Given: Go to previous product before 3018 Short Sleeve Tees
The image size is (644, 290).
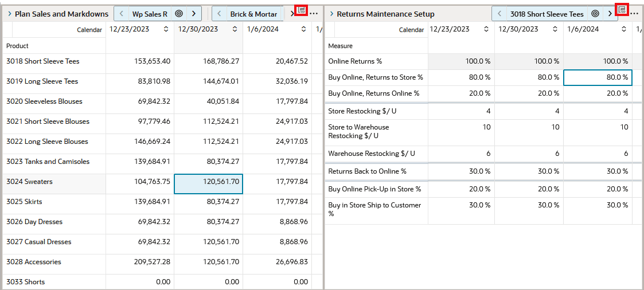Looking at the screenshot, I should point(499,14).
